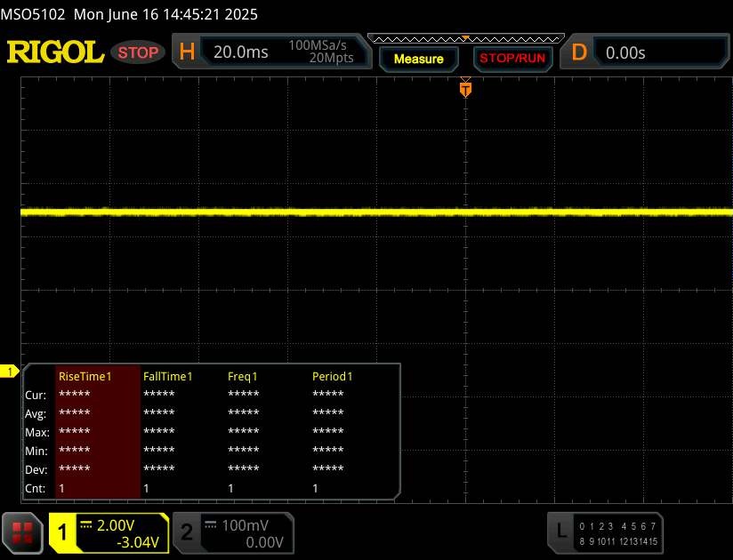This screenshot has width=733, height=560.
Task: Toggle channel 1 number badge
Action: tap(62, 533)
